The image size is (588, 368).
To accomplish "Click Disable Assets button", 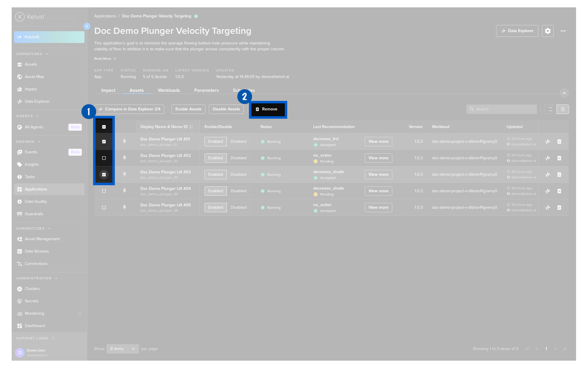I will coord(226,109).
